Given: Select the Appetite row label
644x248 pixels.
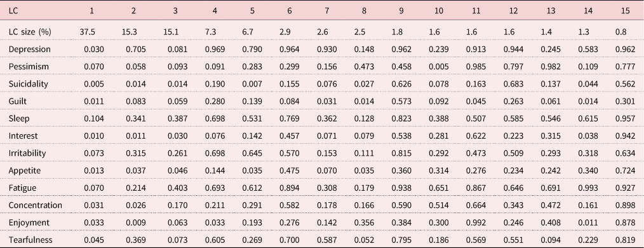Looking at the screenshot, I should (x=25, y=170).
